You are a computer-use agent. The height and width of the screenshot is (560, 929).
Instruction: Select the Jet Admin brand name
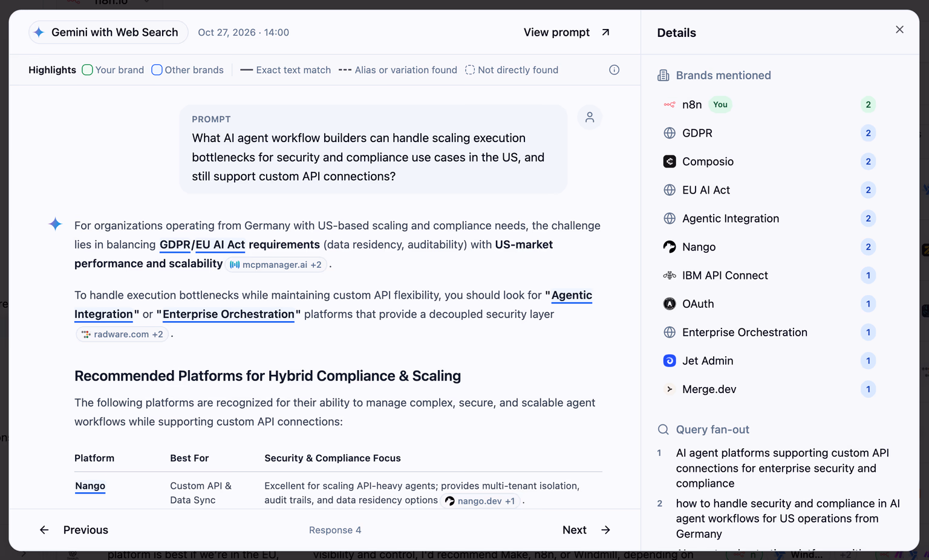pos(708,360)
